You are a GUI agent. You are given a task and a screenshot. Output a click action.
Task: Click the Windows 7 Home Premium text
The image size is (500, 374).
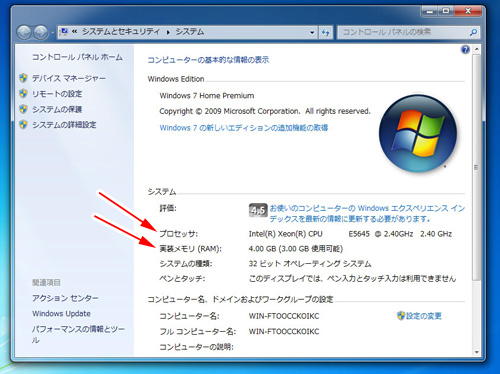[x=207, y=96]
